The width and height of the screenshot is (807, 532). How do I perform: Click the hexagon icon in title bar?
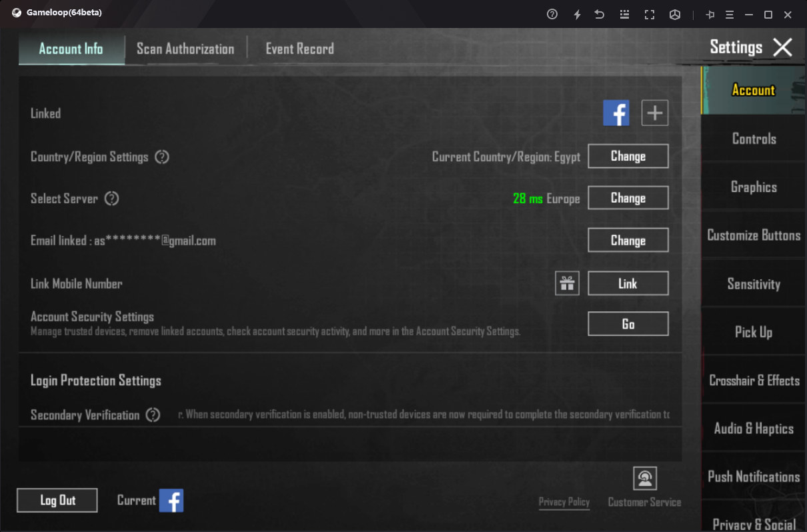tap(675, 14)
